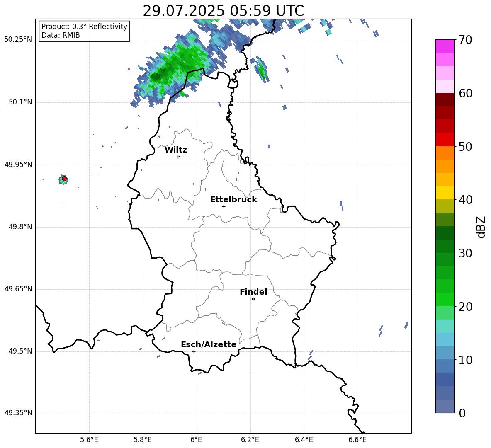This screenshot has height=448, width=491.
Task: Click the 6.4°E longitude label
Action: (304, 440)
